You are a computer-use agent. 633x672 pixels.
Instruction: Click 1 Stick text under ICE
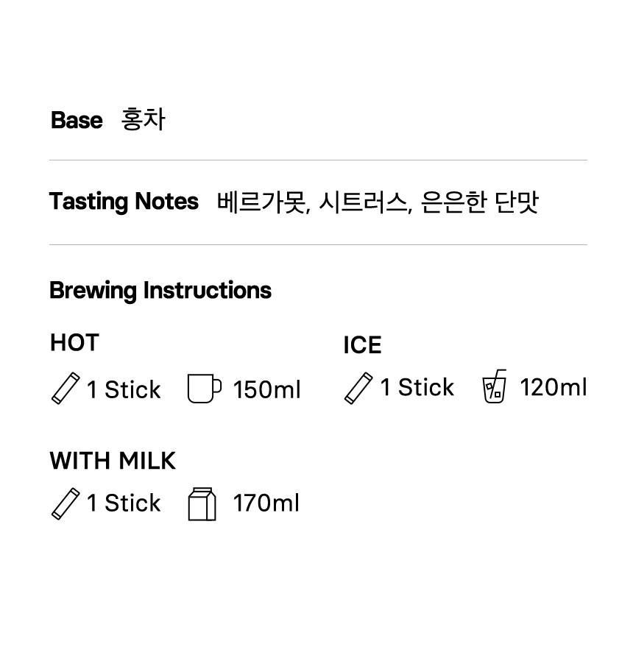[417, 387]
